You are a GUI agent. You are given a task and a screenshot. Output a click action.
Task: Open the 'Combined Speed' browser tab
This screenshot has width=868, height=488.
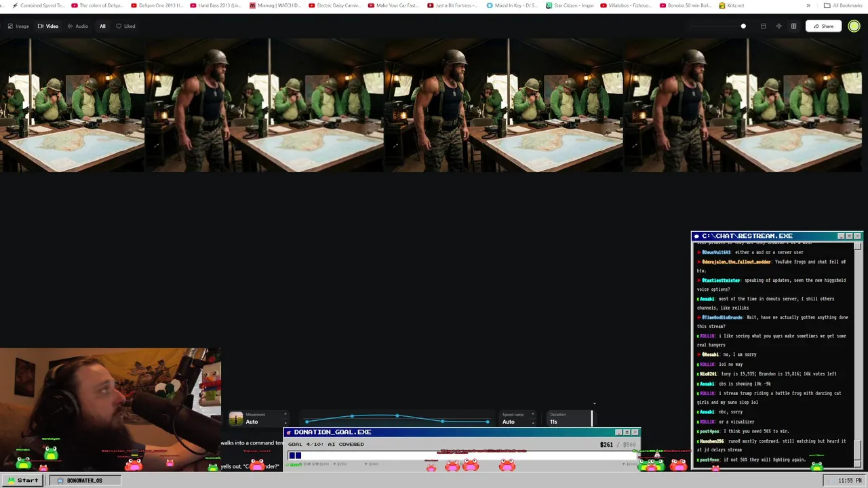[38, 5]
